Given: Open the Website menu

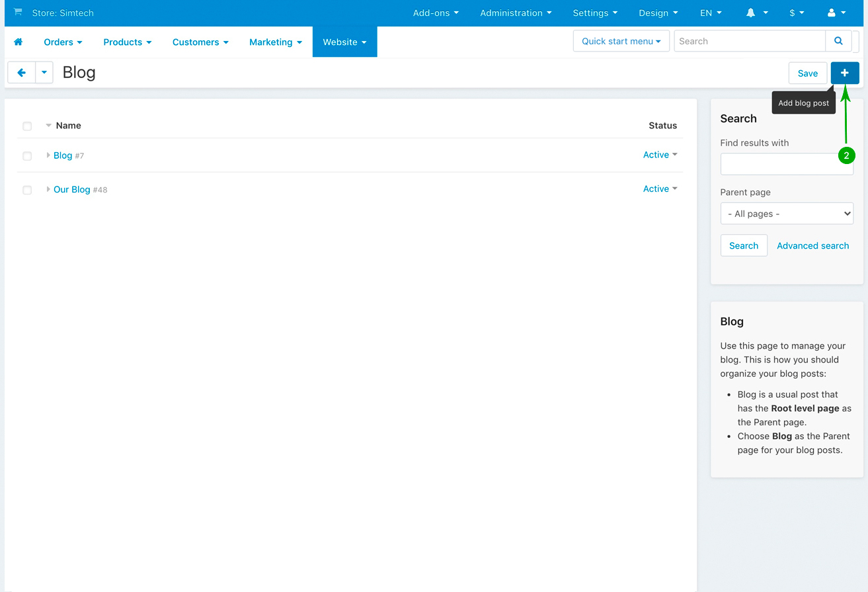Looking at the screenshot, I should point(344,42).
